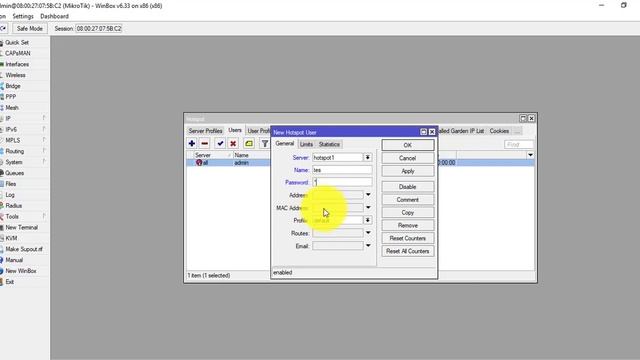Click Exit in the sidebar
Viewport: 640px width, 360px height.
click(9, 282)
